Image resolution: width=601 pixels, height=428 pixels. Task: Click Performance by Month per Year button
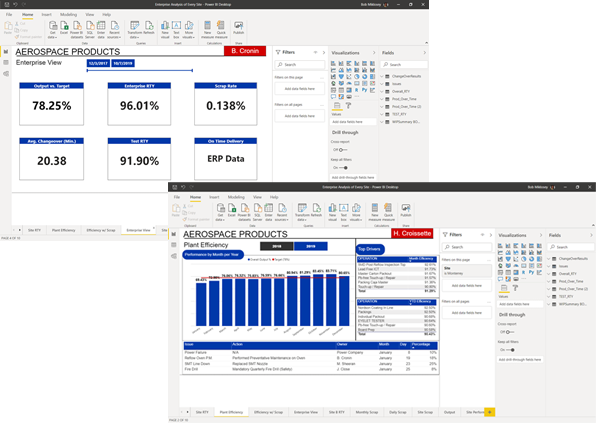[212, 254]
